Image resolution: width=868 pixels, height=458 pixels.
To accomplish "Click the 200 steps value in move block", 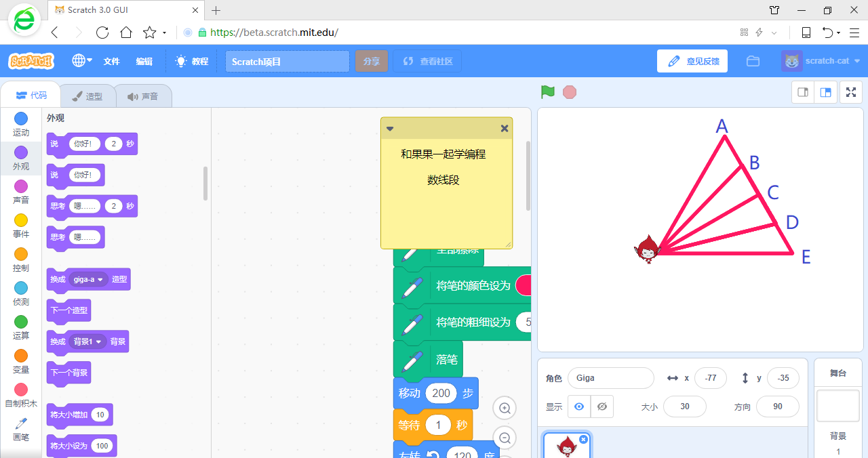I will point(441,393).
